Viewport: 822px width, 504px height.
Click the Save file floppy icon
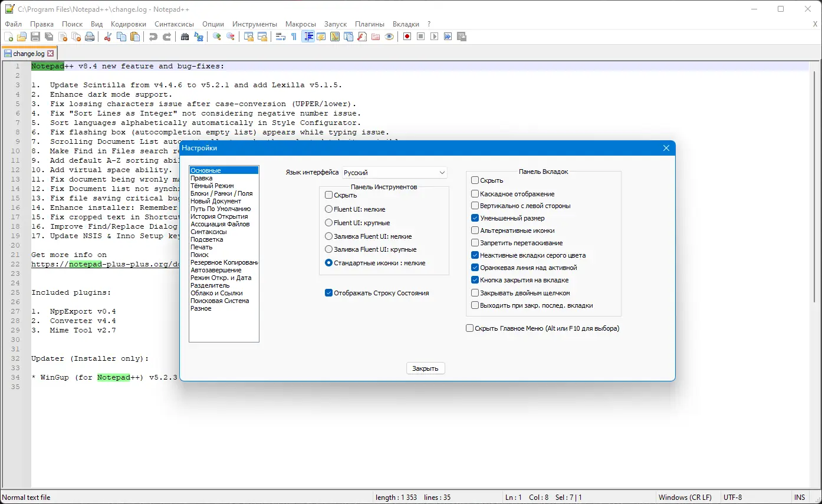click(x=35, y=37)
